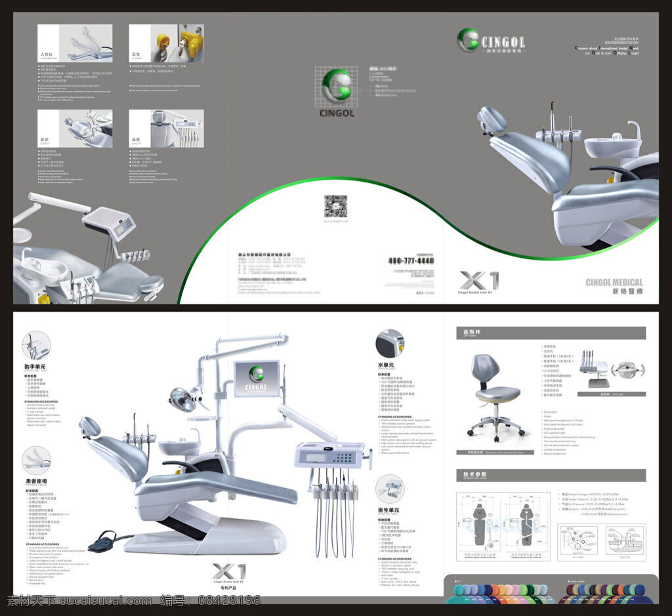Open the 品质 thumbnail image

click(x=166, y=129)
